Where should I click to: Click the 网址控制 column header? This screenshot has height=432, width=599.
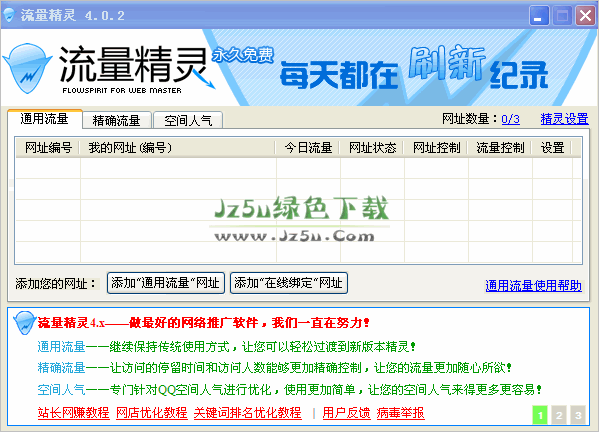pyautogui.click(x=436, y=147)
